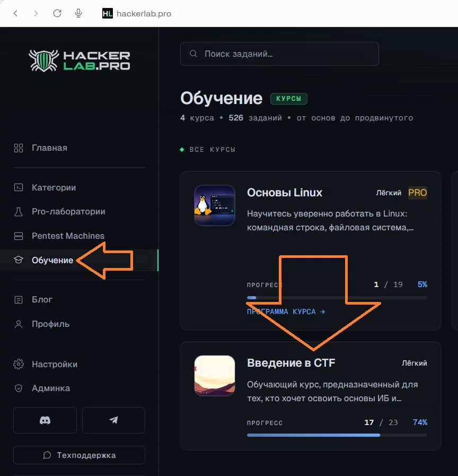This screenshot has width=458, height=476.
Task: Focus the Поиск заданий search field
Action: click(x=279, y=54)
